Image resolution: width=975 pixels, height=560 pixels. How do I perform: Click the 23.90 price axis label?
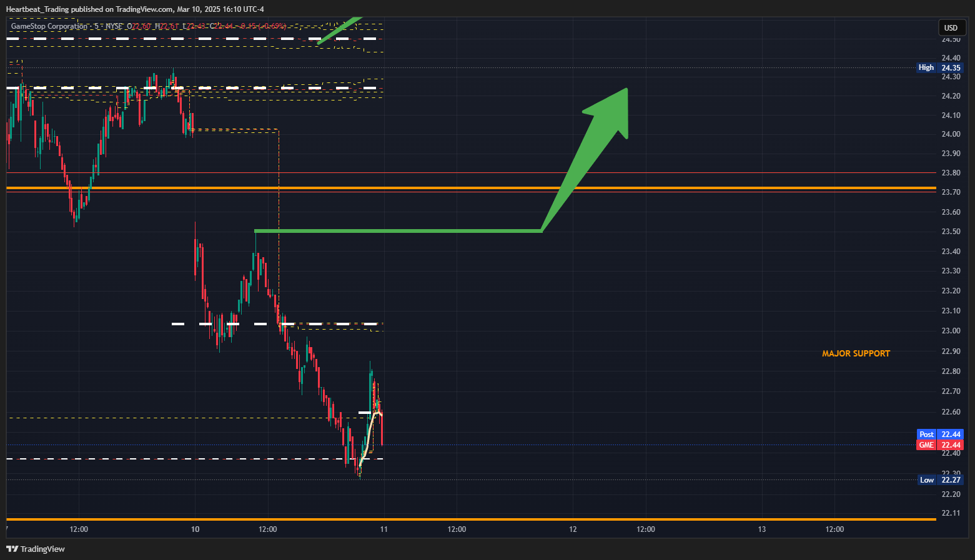click(951, 154)
